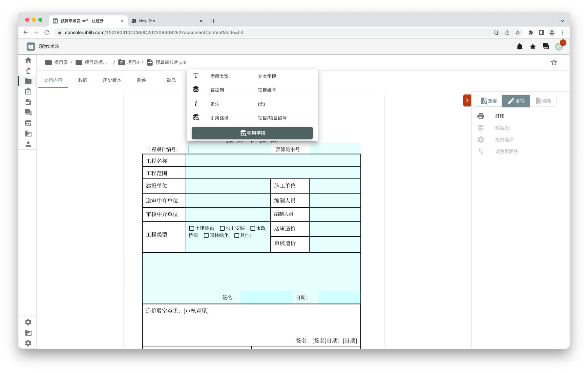Screen dimensions: 588x373
Task: Star this document with outline star icon
Action: click(x=554, y=62)
